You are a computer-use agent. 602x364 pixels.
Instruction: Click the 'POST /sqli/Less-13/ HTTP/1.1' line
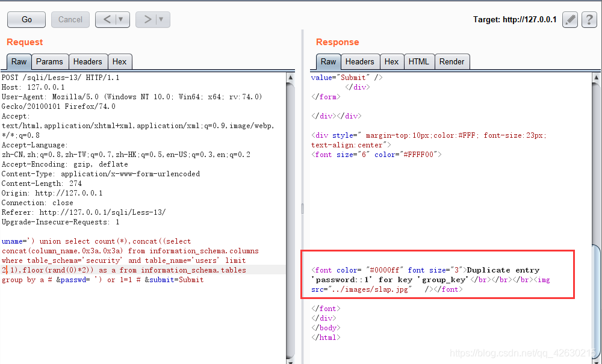click(x=61, y=78)
